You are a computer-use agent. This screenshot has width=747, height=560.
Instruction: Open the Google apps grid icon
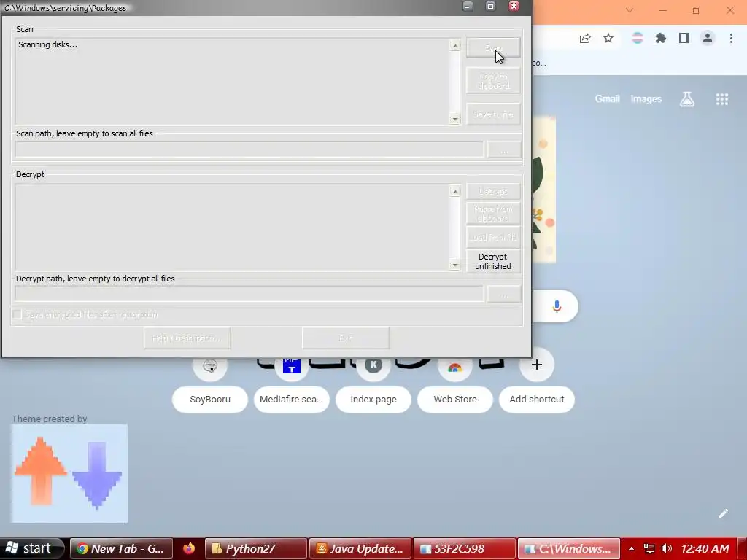click(722, 99)
